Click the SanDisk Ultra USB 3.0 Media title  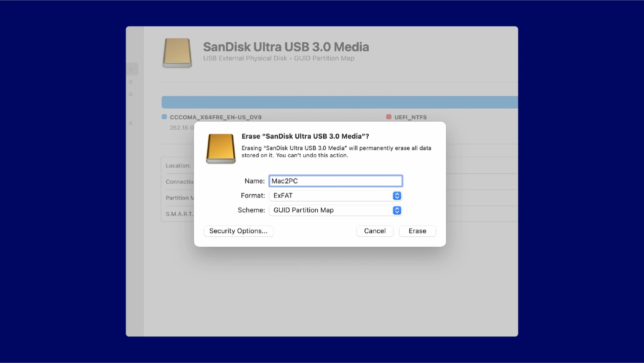click(286, 47)
